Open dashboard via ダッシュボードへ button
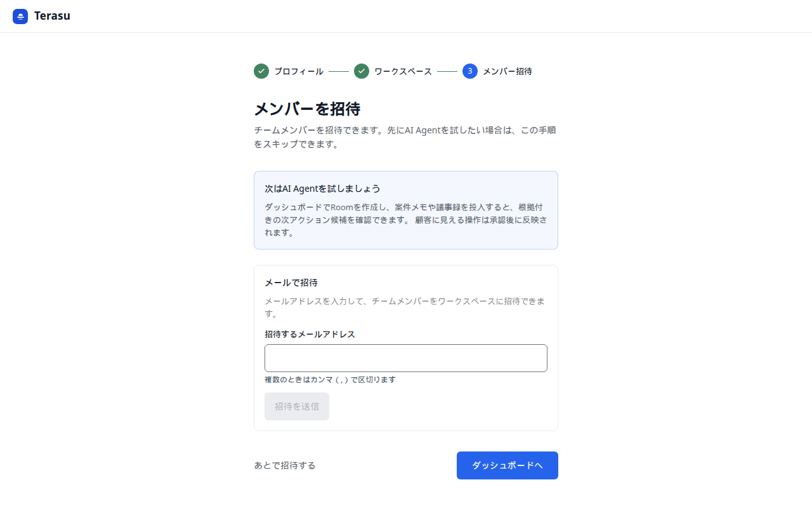Viewport: 812px width, 508px height. point(507,465)
